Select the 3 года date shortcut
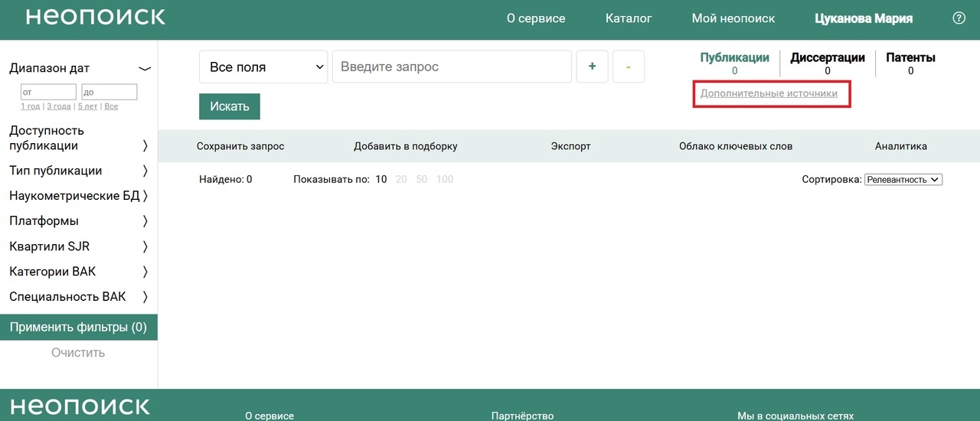 [x=59, y=106]
